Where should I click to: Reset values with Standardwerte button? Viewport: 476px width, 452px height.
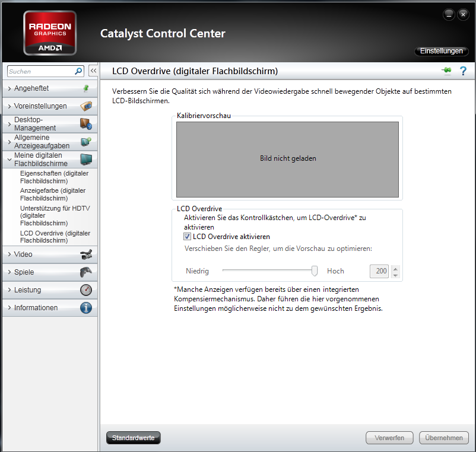[x=134, y=438]
